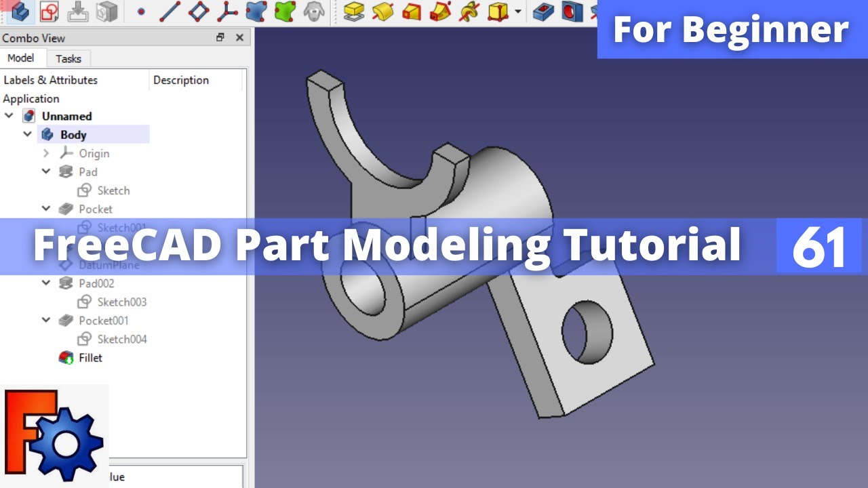Screen dimensions: 868x488
Task: Click the gray arrow-into-tray sketch icon
Action: click(x=78, y=12)
